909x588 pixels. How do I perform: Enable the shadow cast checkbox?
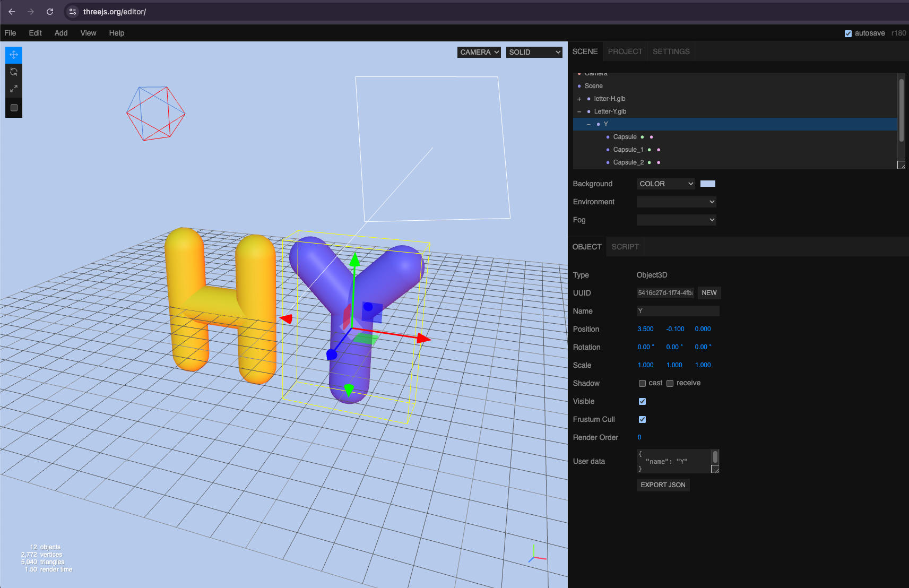(x=642, y=383)
